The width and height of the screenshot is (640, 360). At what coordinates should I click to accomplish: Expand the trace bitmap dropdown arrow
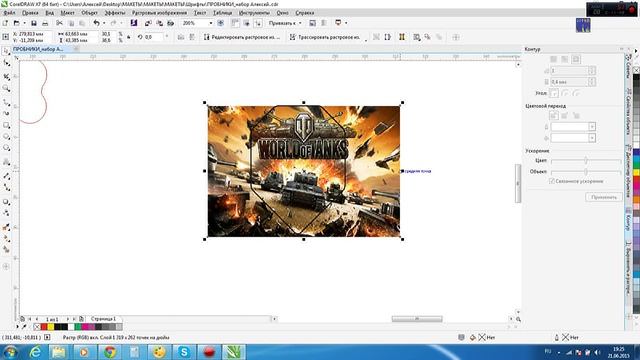click(x=365, y=39)
